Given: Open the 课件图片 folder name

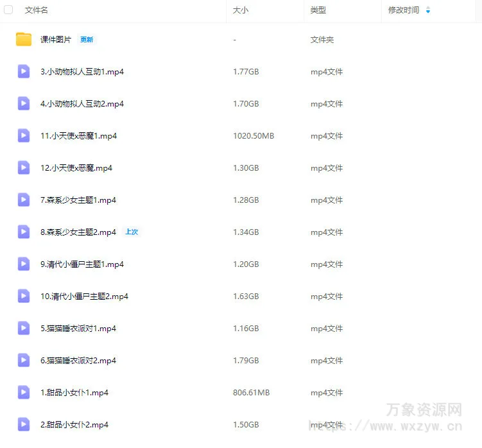Looking at the screenshot, I should pyautogui.click(x=56, y=40).
